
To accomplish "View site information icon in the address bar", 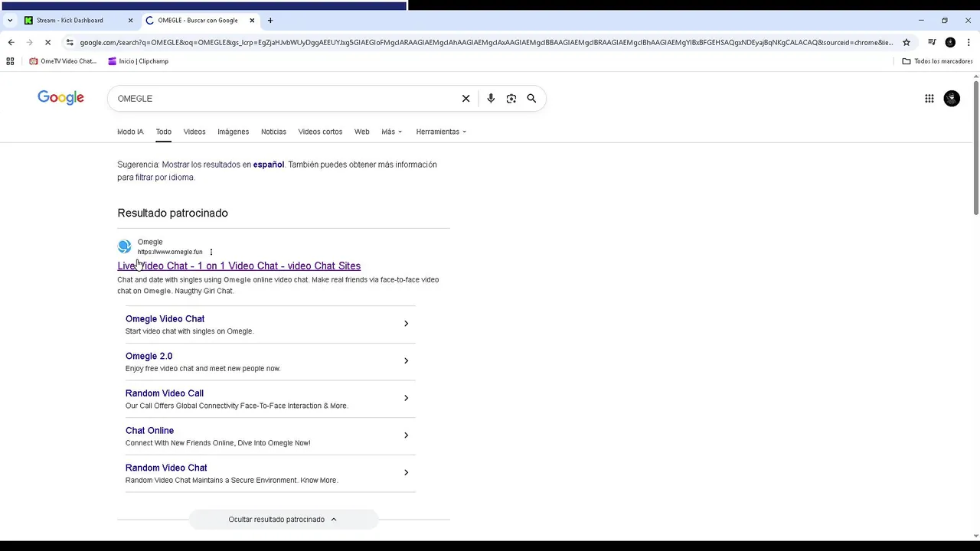I will (x=70, y=43).
